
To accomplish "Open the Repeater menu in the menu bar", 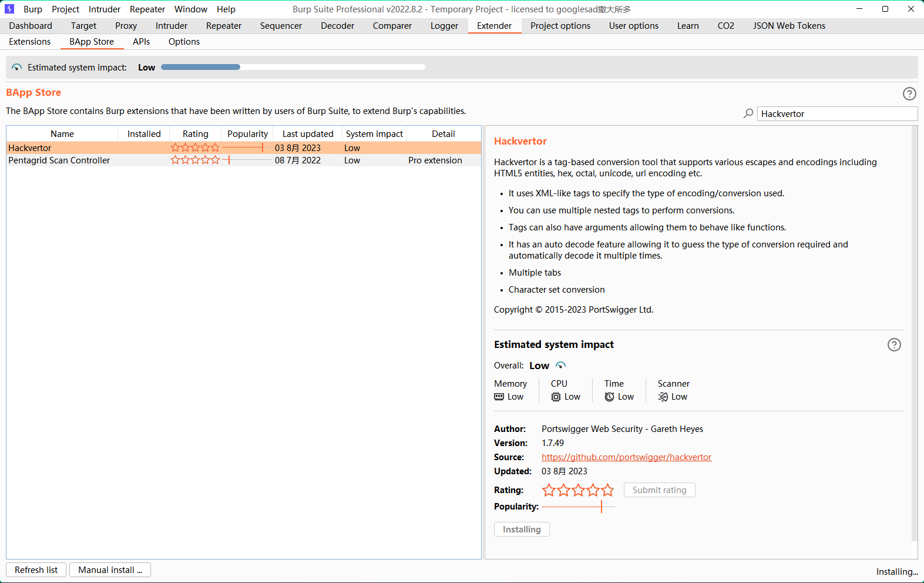I will [x=147, y=9].
